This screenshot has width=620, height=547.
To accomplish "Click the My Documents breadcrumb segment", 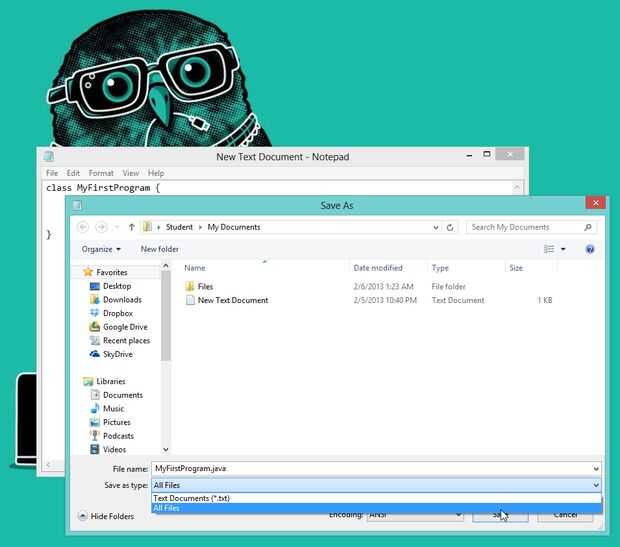I will (x=234, y=227).
